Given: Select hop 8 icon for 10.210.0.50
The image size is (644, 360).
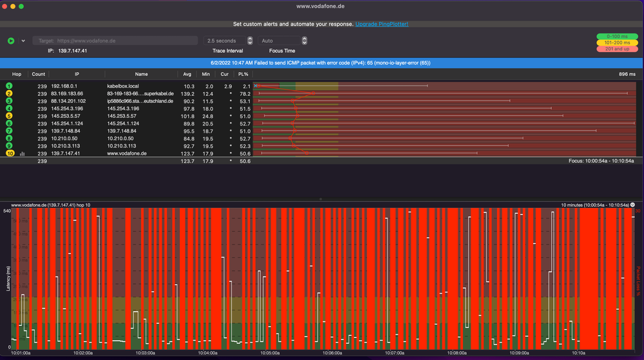Looking at the screenshot, I should [9, 138].
